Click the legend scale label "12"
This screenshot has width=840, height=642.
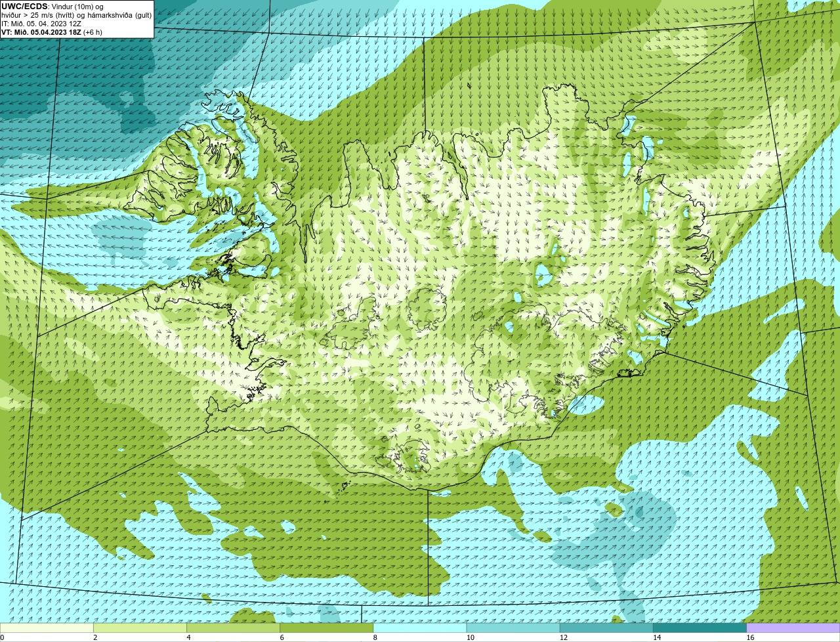[x=564, y=637]
